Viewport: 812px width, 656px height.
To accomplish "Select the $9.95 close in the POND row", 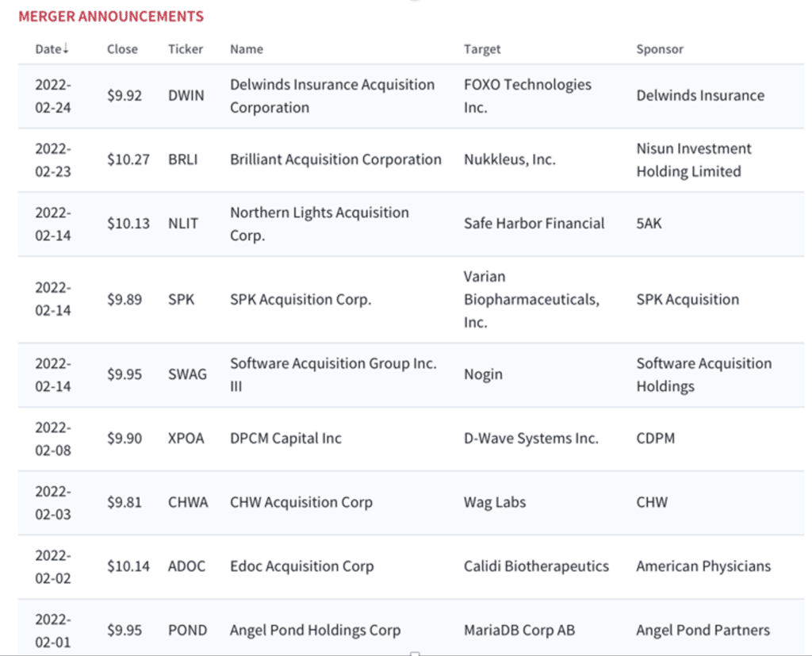I will click(124, 630).
